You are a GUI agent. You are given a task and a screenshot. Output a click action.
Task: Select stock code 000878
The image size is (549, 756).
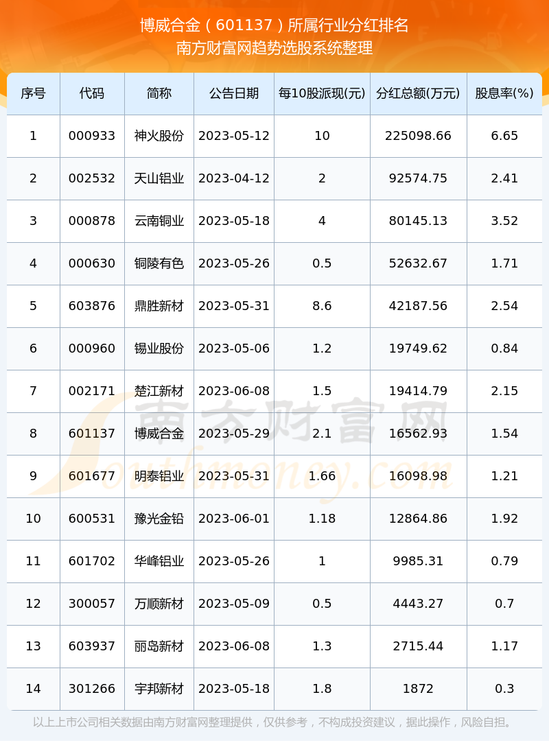[x=92, y=221]
